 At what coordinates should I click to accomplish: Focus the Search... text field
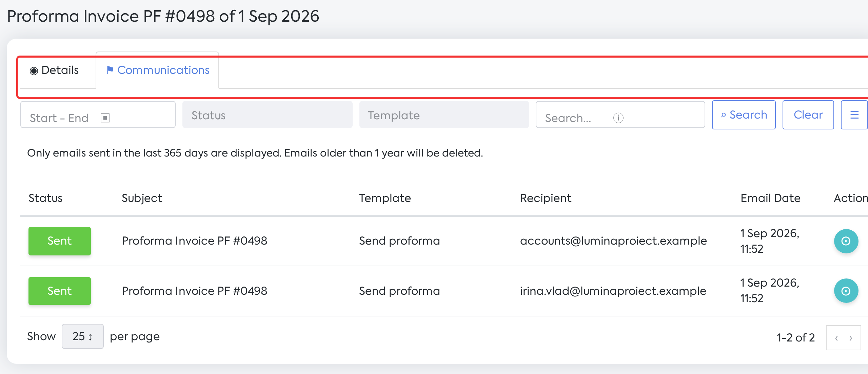tap(620, 115)
